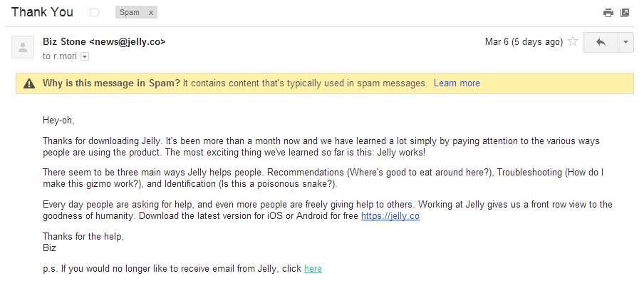
Task: Click the r.mori recipient text
Action: [x=66, y=56]
